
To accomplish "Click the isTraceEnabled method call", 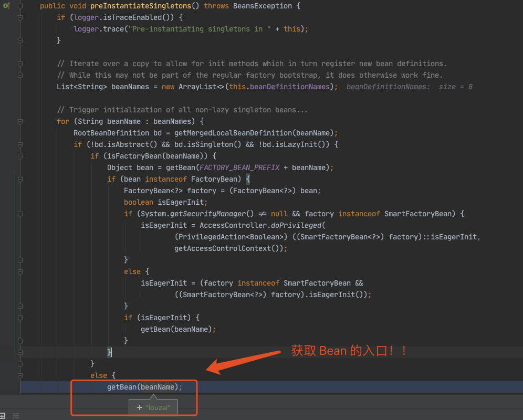I will [x=132, y=17].
